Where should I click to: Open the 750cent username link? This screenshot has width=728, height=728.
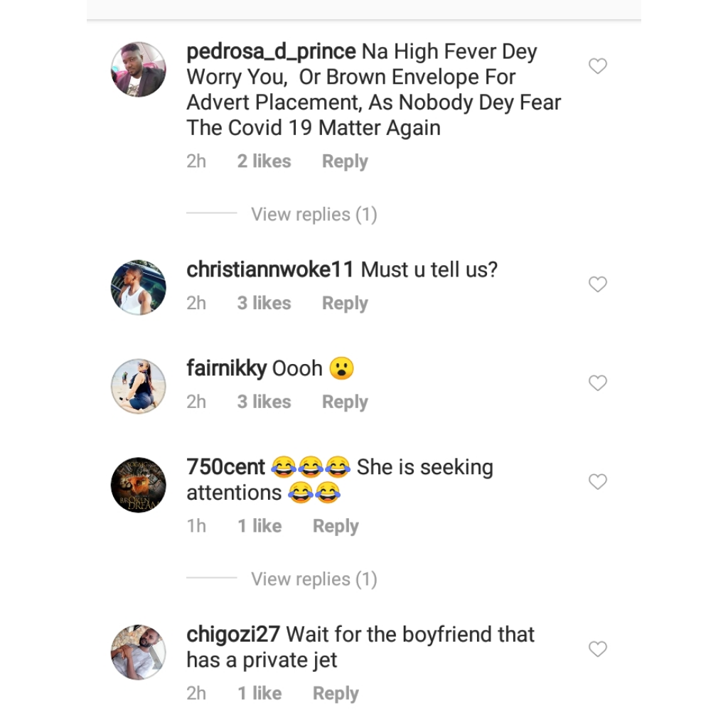(225, 467)
